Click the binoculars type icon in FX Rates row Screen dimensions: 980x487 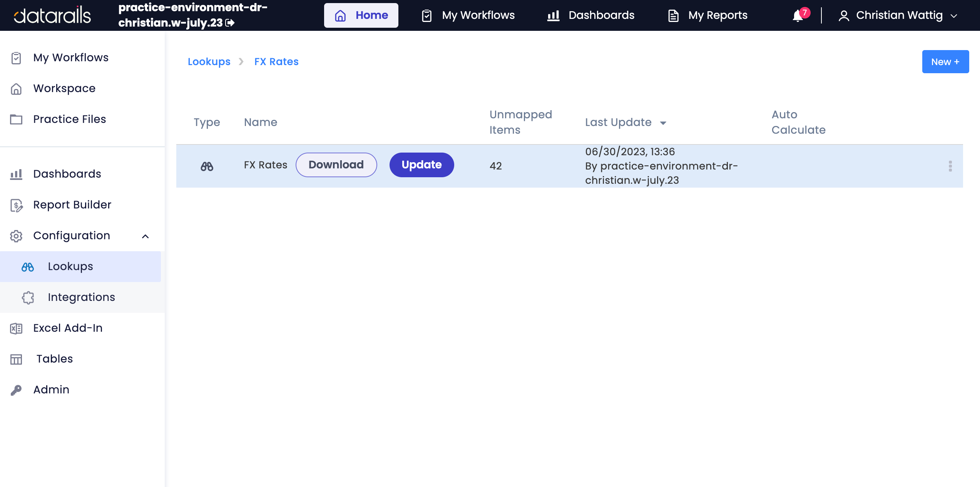tap(207, 166)
